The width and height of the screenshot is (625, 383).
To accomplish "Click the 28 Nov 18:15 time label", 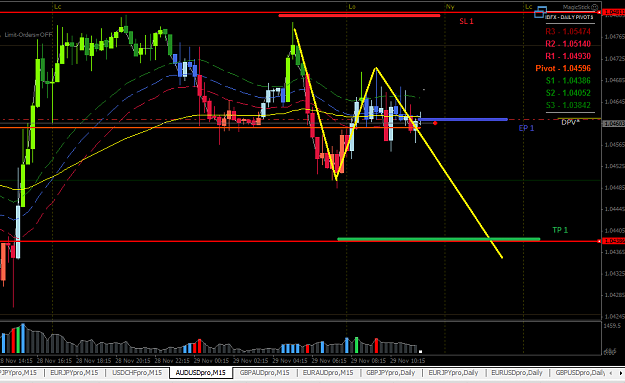I will click(93, 361).
